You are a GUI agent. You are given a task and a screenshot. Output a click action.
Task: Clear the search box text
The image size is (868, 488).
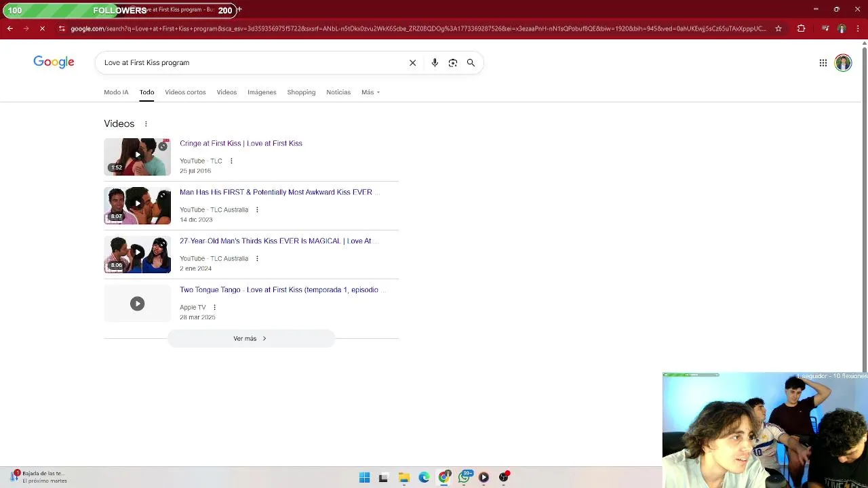click(x=412, y=62)
